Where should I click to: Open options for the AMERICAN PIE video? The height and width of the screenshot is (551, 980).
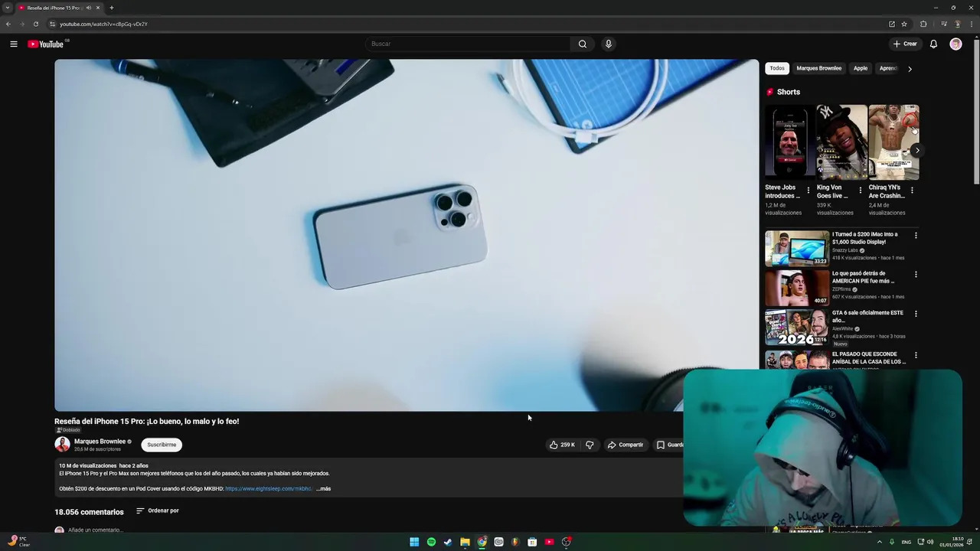pyautogui.click(x=916, y=275)
